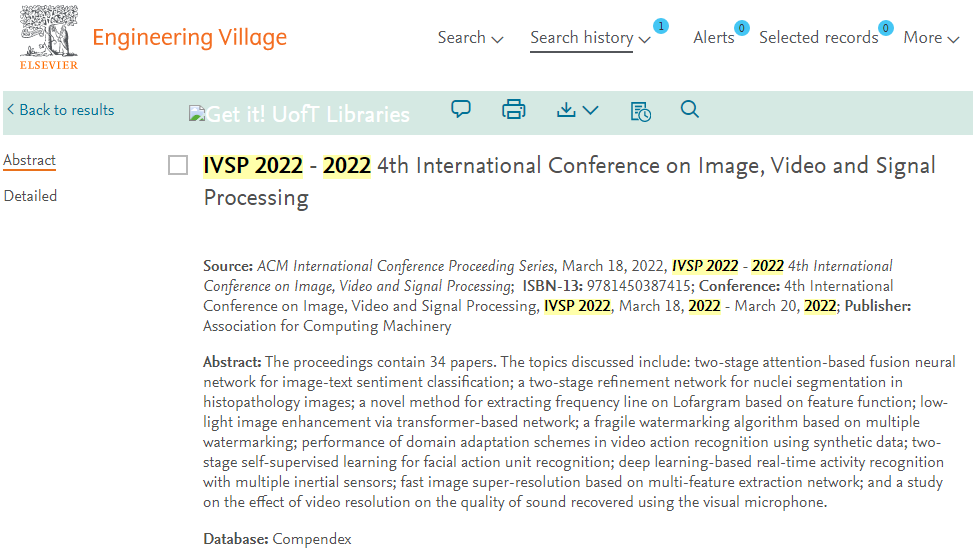Screen dimensions: 973x557
Task: Click the Search history count badge
Action: [x=661, y=26]
